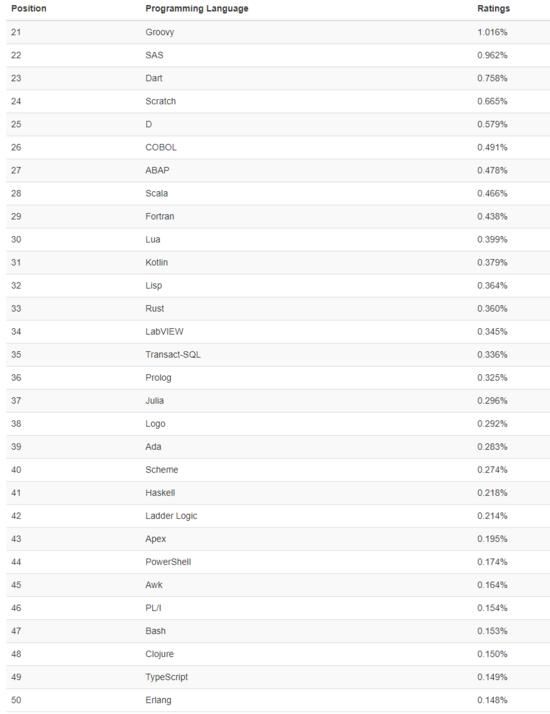Click the Clojure language name

159,654
